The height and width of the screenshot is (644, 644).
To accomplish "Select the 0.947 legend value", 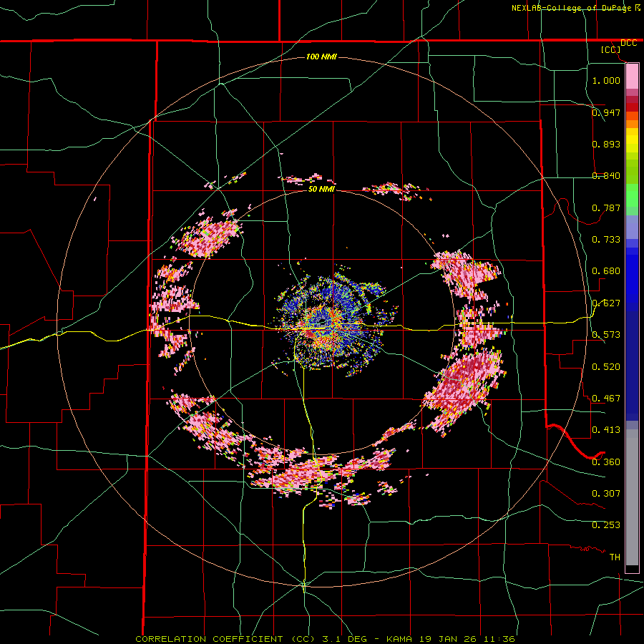I will [x=606, y=112].
